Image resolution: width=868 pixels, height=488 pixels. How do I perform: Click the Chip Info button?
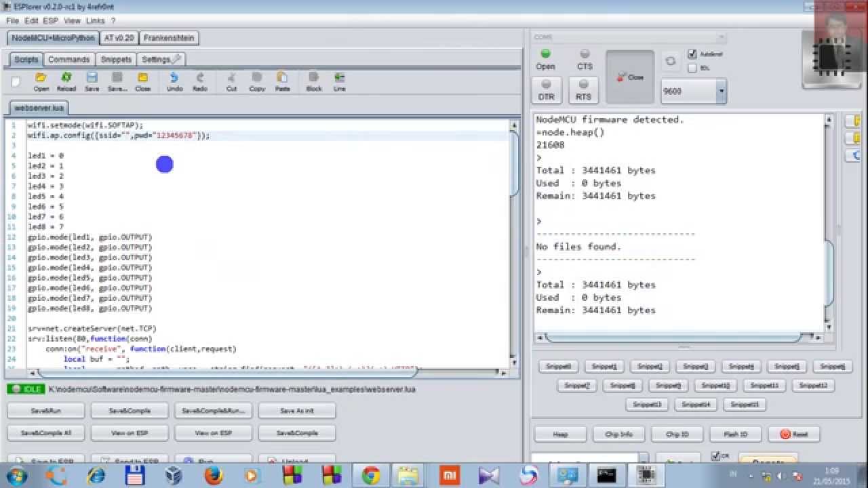(618, 434)
